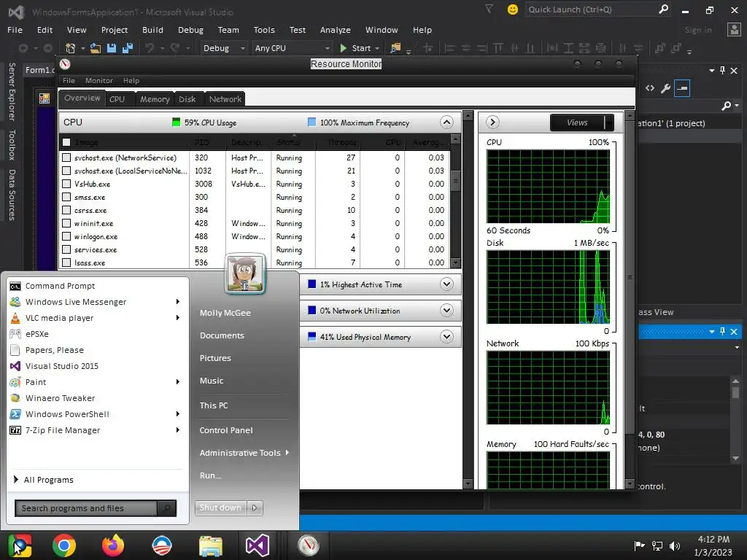
Task: Check the csrss.exe process checkbox
Action: tap(66, 210)
